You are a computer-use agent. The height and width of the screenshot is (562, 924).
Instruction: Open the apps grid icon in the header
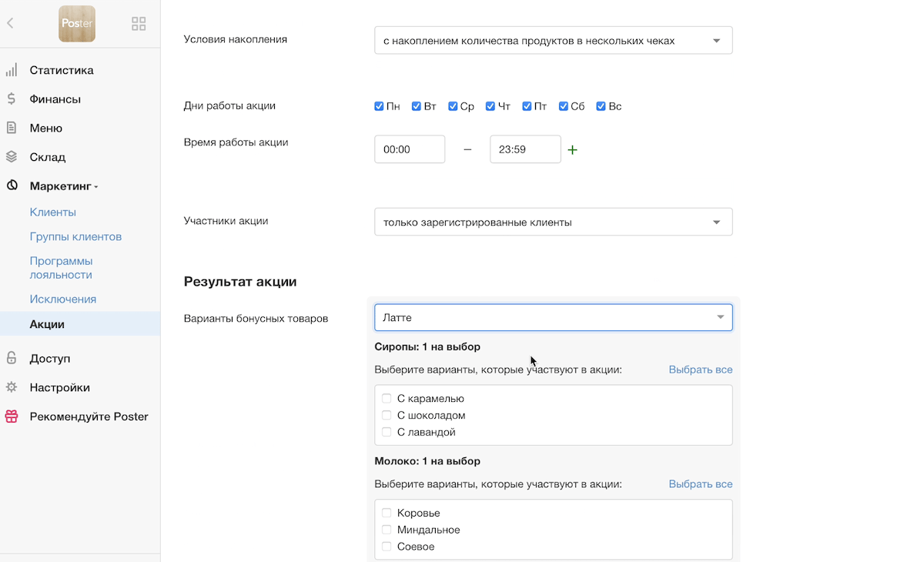(139, 24)
